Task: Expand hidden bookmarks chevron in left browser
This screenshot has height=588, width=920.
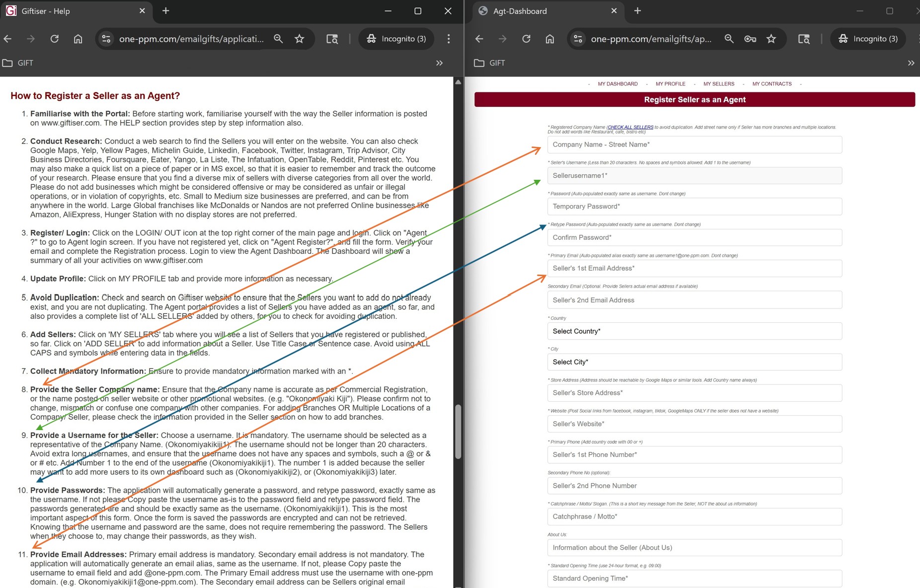Action: [x=439, y=63]
